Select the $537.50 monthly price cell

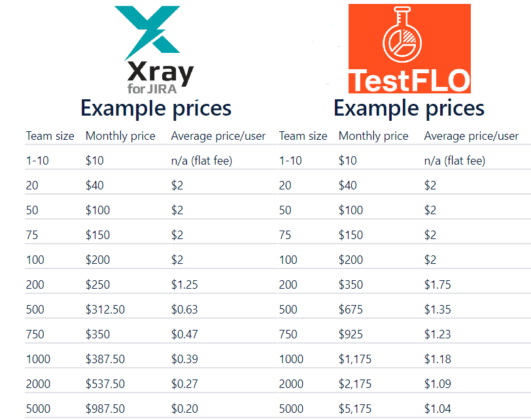107,384
